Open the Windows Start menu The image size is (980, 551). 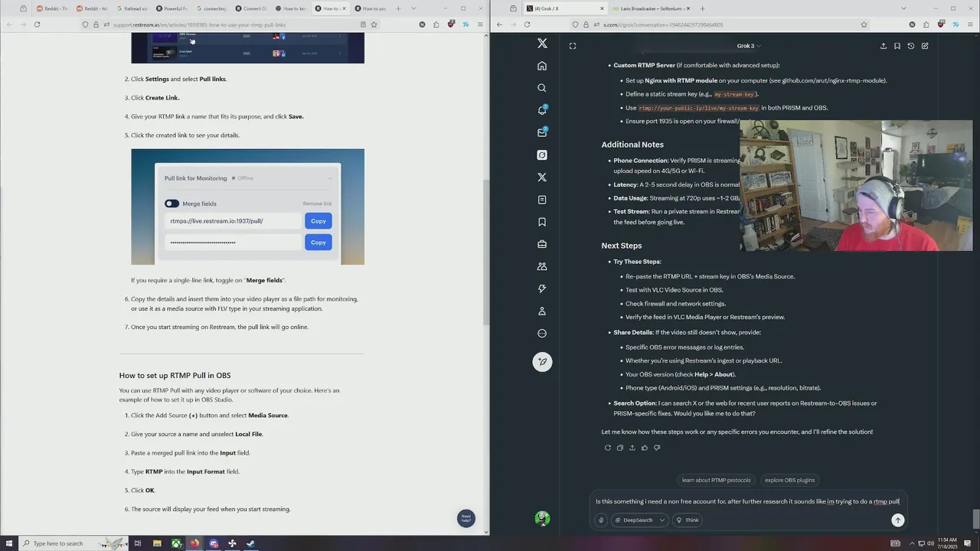click(x=8, y=543)
